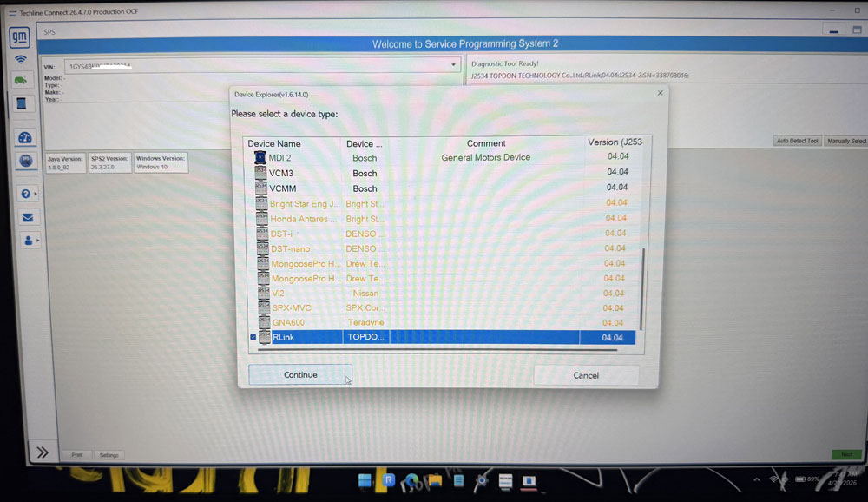This screenshot has height=502, width=868.
Task: Click the Nissan vendor cell
Action: pyautogui.click(x=365, y=293)
